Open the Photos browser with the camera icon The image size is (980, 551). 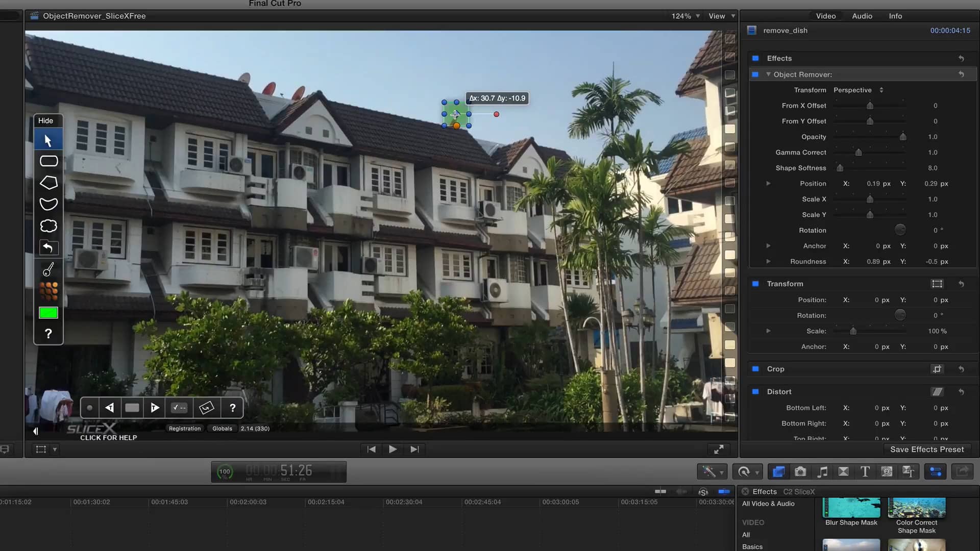(x=800, y=471)
